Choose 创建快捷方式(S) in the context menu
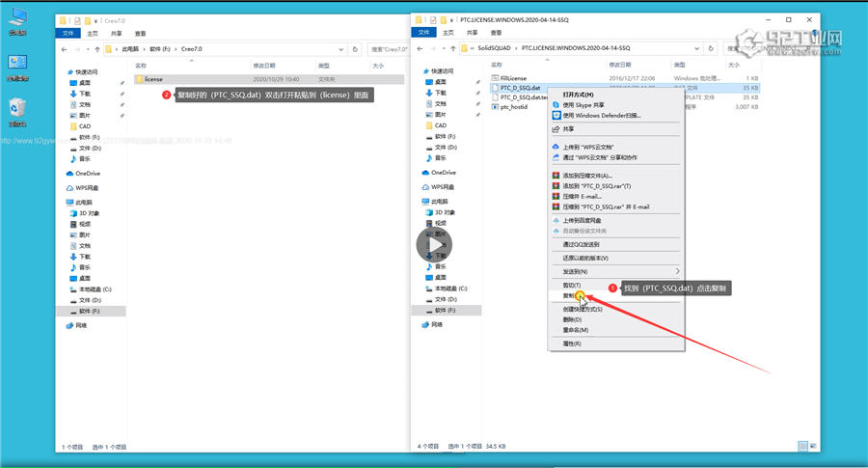Image resolution: width=868 pixels, height=468 pixels. click(583, 309)
